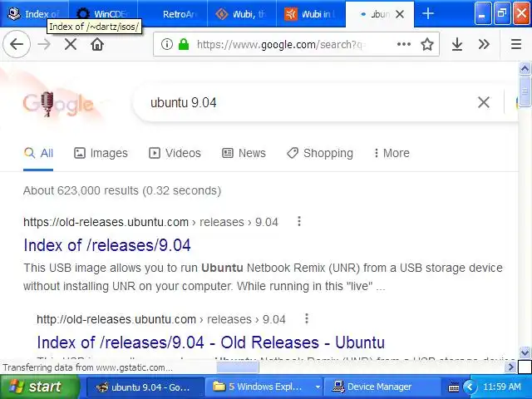Switch to the Wubi in tab
The width and height of the screenshot is (532, 399).
click(x=311, y=14)
